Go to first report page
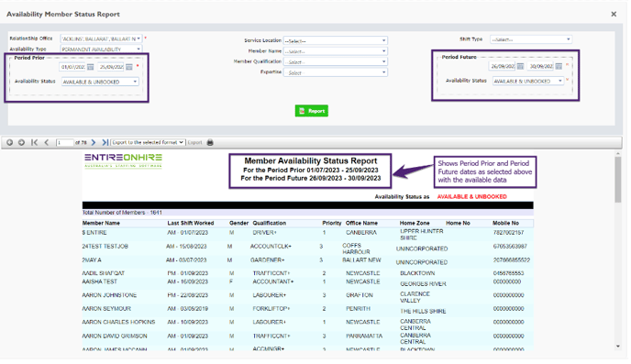Viewport: 631px width, 364px height. click(x=35, y=142)
